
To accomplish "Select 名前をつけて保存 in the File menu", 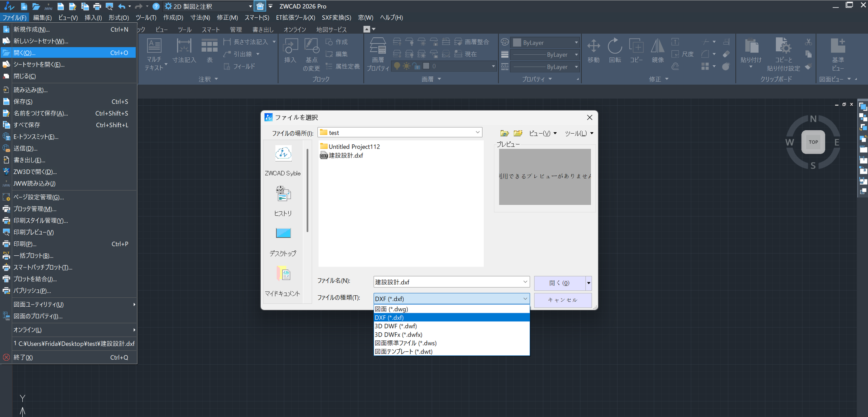I will coord(40,113).
